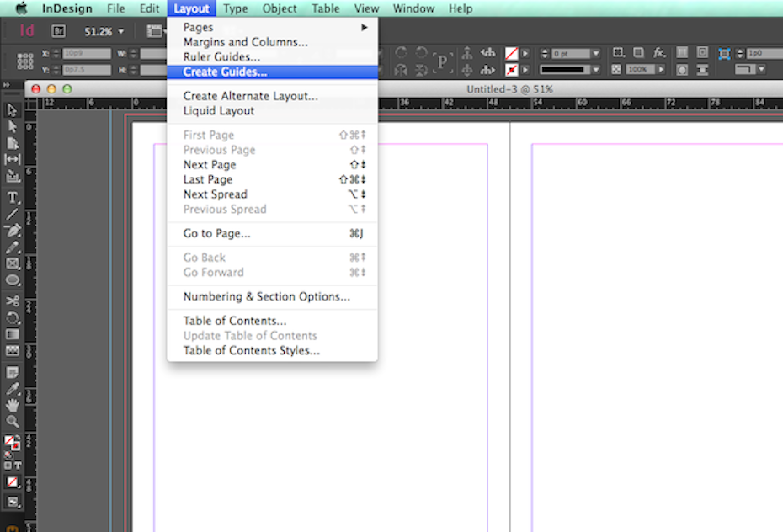The height and width of the screenshot is (532, 783).
Task: Open the Window menu
Action: [x=413, y=8]
